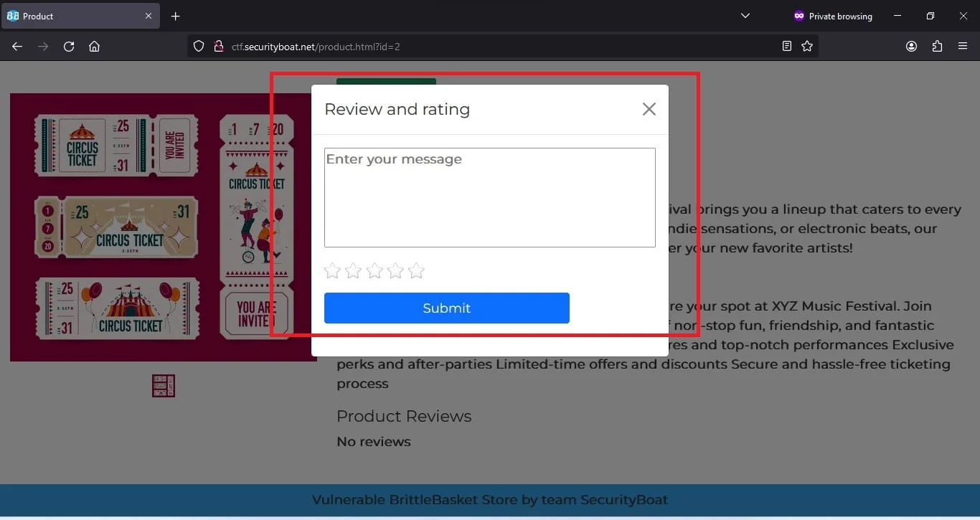The height and width of the screenshot is (520, 980).
Task: Switch to the Product tab
Action: click(x=80, y=16)
